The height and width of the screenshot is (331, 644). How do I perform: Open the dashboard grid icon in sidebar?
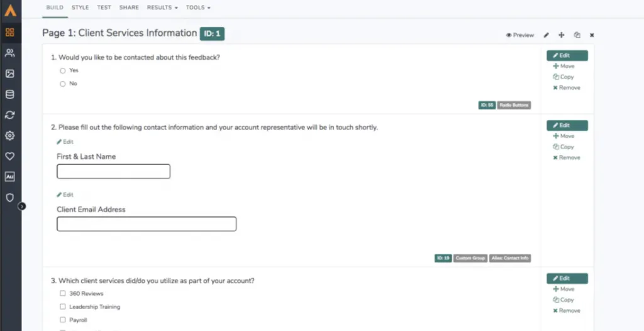click(10, 32)
